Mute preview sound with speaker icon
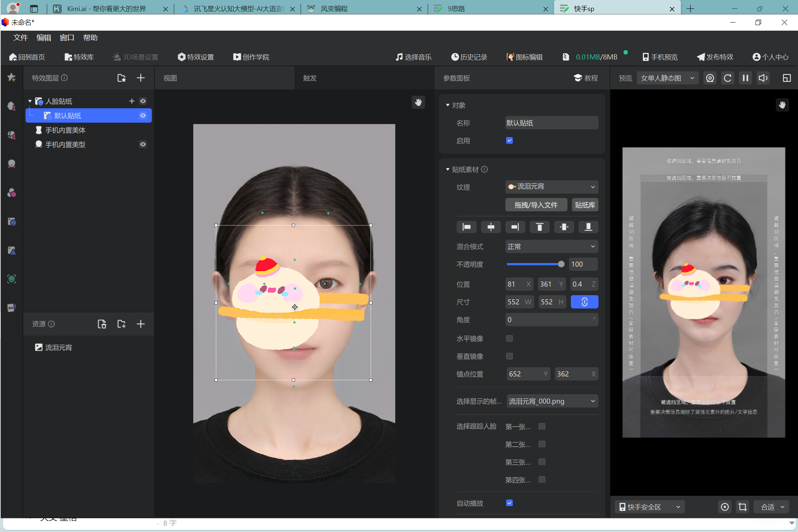This screenshot has width=798, height=532. 763,78
